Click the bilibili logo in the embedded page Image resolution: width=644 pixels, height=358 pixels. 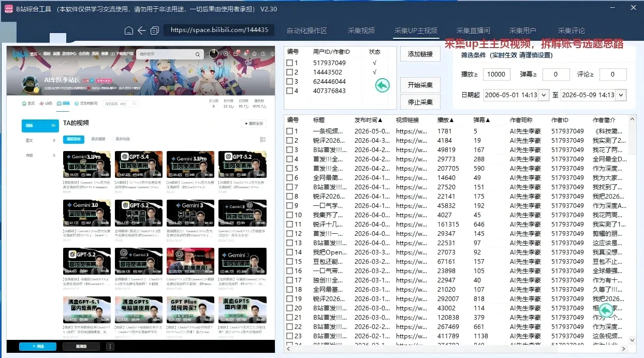pos(21,53)
